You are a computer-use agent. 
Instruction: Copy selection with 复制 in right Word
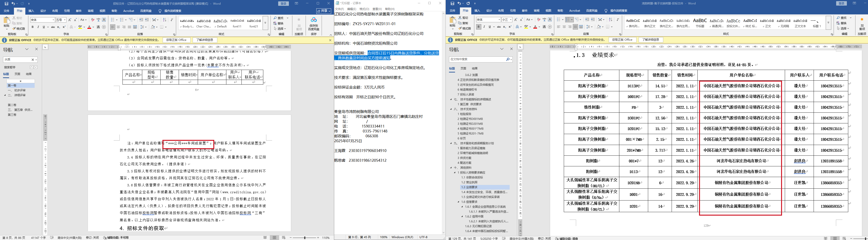tap(463, 23)
